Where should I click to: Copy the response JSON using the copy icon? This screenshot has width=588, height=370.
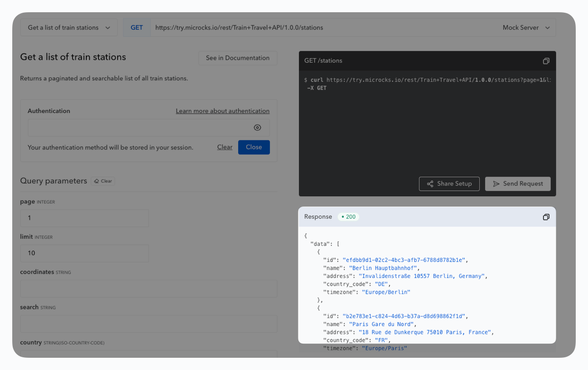pyautogui.click(x=546, y=217)
